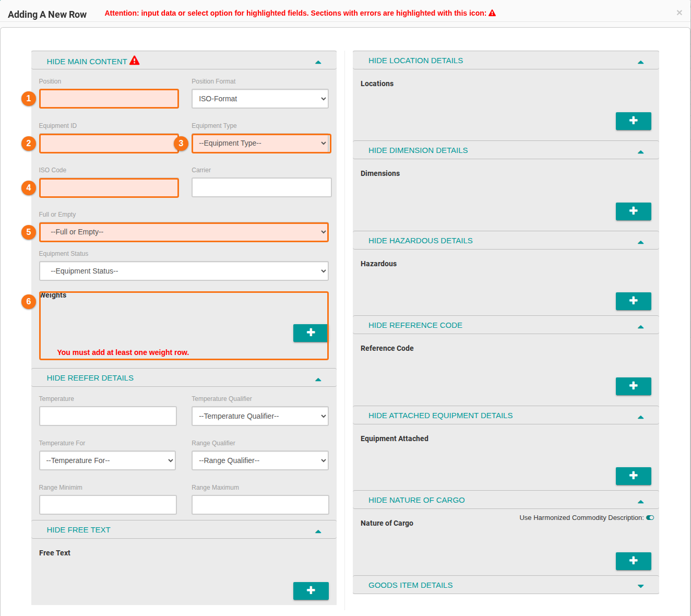Add a new Free Text row
Image resolution: width=691 pixels, height=616 pixels.
tap(311, 591)
